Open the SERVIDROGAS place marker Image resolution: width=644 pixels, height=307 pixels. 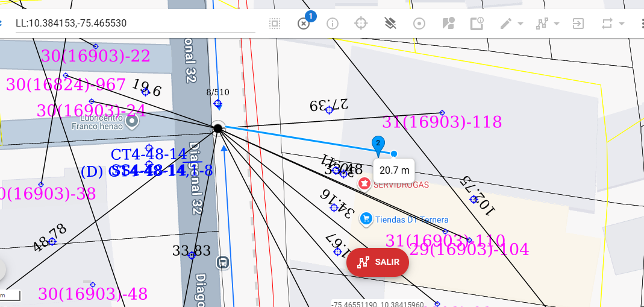coord(364,183)
